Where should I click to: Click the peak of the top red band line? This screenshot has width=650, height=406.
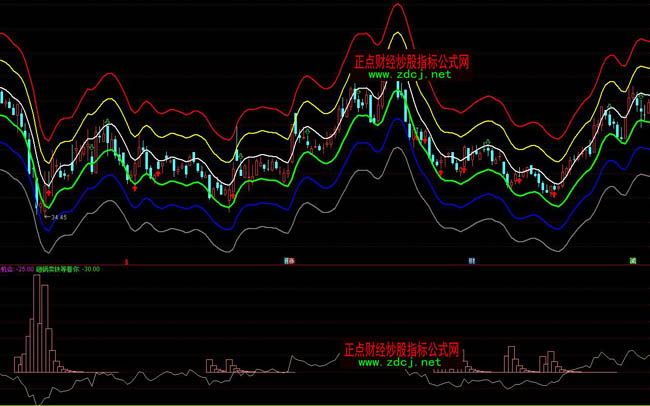point(397,5)
